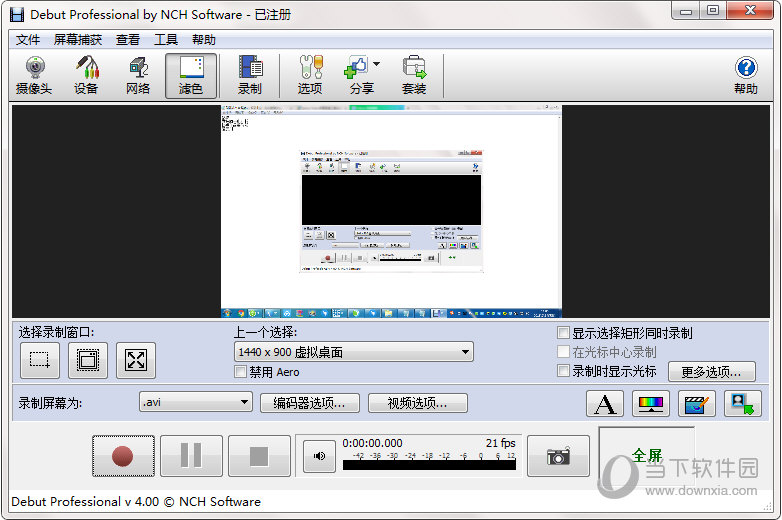Stop the recording

[259, 456]
